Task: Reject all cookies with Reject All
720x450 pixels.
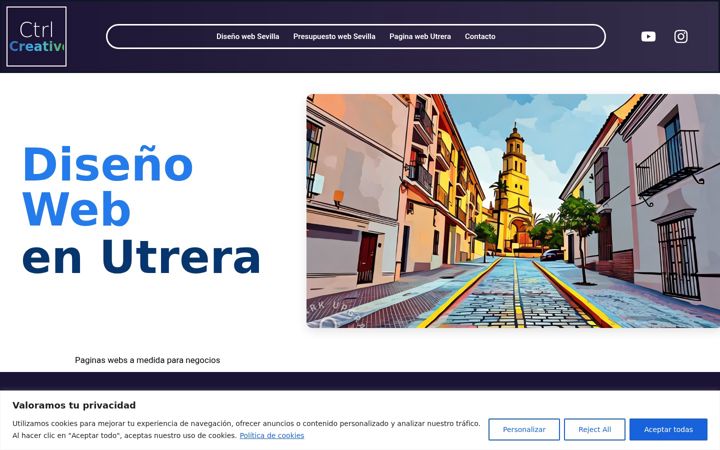Action: pyautogui.click(x=595, y=429)
